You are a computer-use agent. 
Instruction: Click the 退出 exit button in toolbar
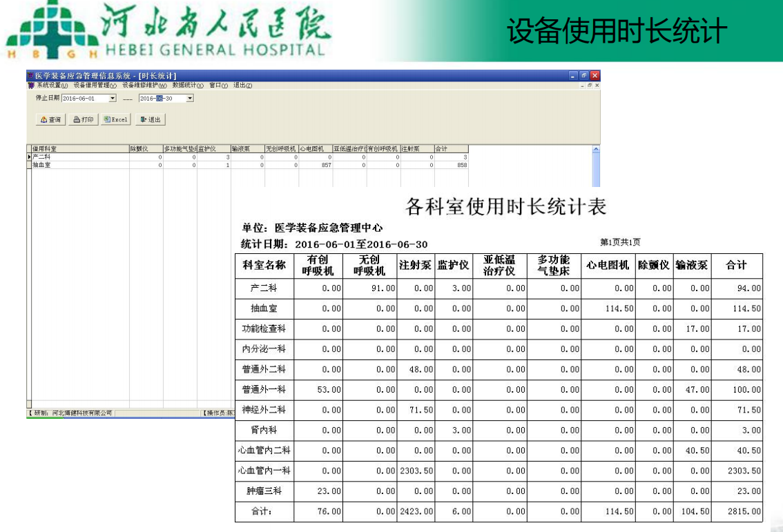150,119
